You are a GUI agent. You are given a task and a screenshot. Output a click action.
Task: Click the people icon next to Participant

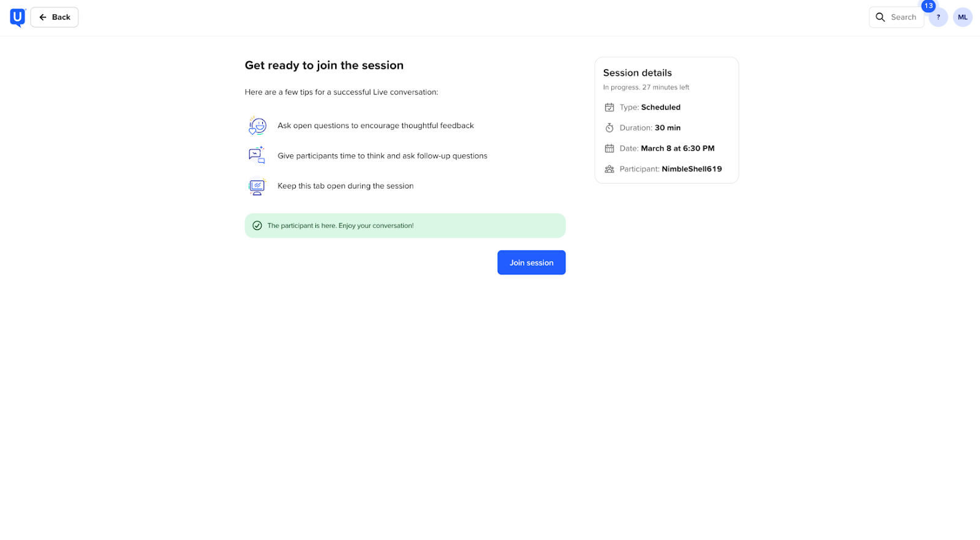(x=609, y=169)
